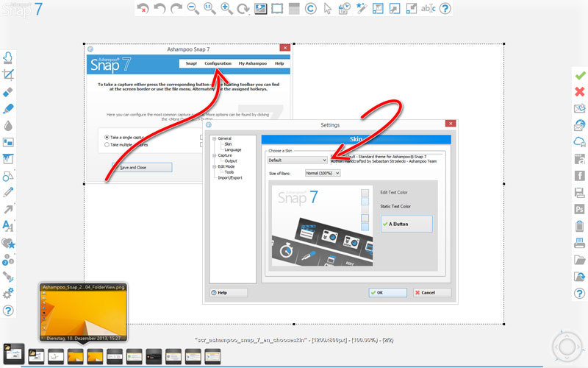Add a frame border to the image
This screenshot has width=588, height=368.
pyautogui.click(x=277, y=8)
